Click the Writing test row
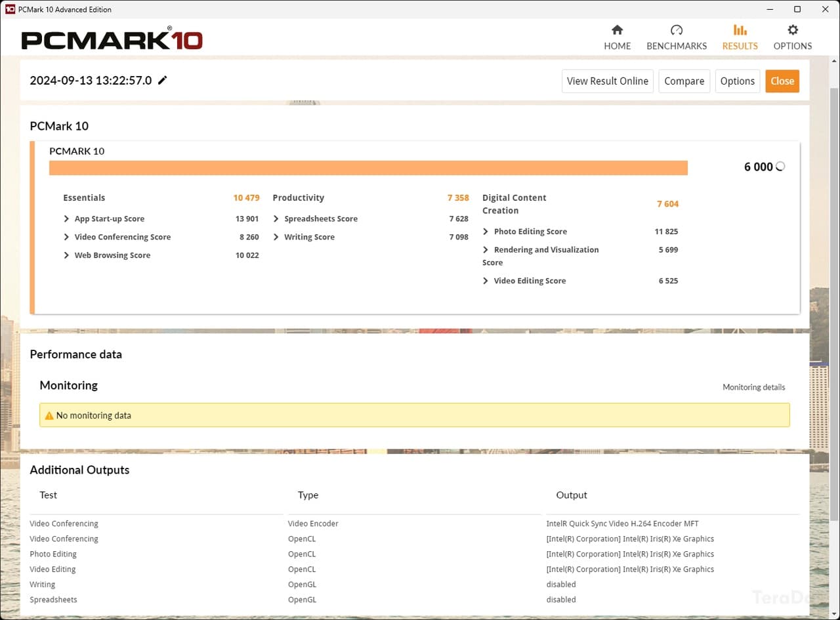 pos(43,585)
